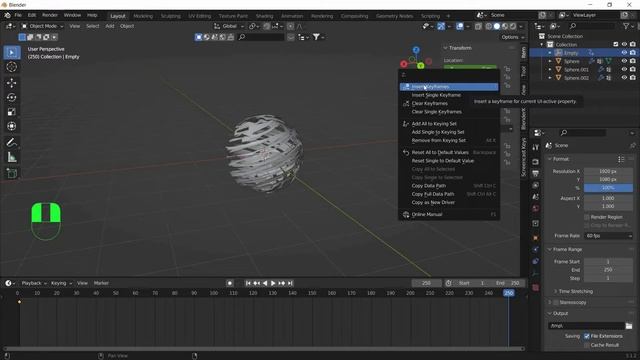Toggle the Cache Result checkbox

[x=587, y=345]
